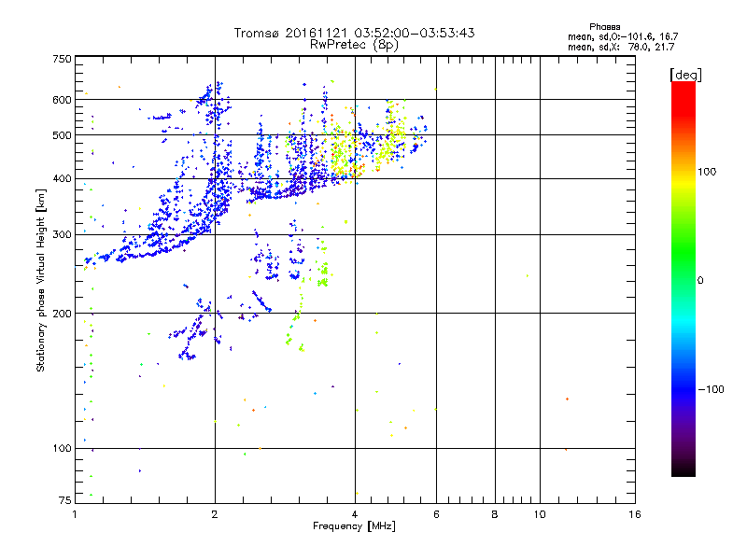Click the plot title 'Tromsø 20161121 03:52:00-03:53:43'
747x560 pixels.
(x=354, y=33)
